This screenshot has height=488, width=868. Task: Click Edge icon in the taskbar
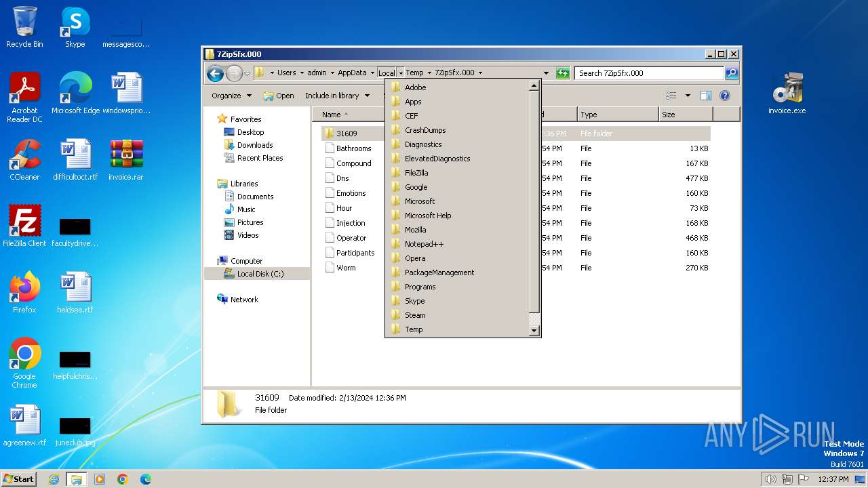(146, 479)
